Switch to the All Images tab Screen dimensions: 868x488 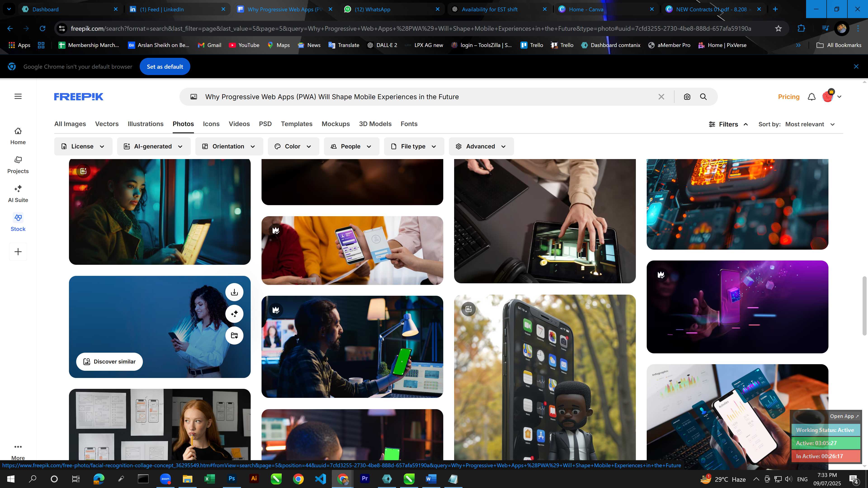click(x=70, y=124)
